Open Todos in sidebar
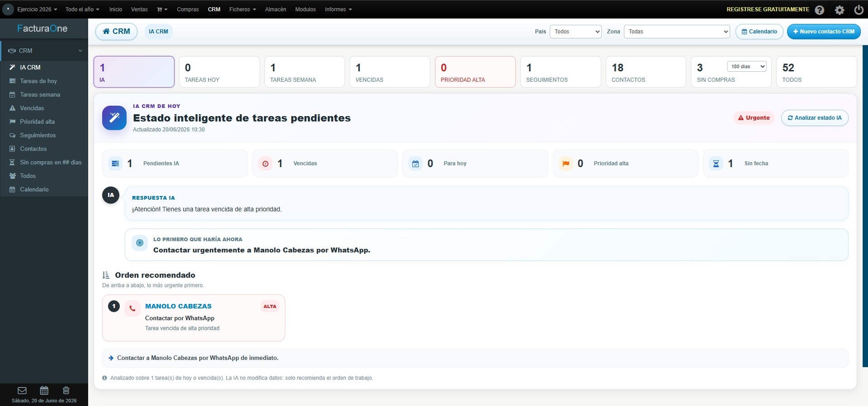This screenshot has width=868, height=406. point(44,176)
